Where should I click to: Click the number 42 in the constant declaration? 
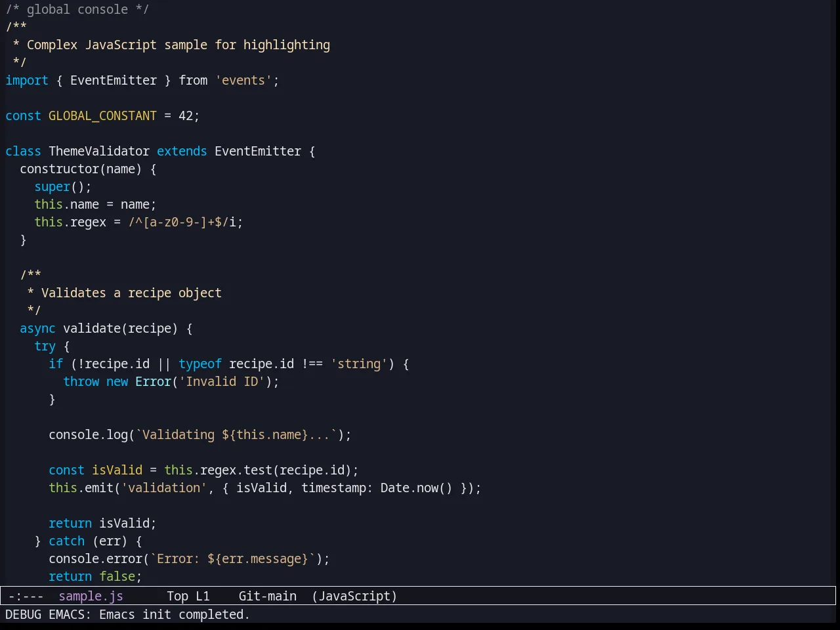click(186, 115)
